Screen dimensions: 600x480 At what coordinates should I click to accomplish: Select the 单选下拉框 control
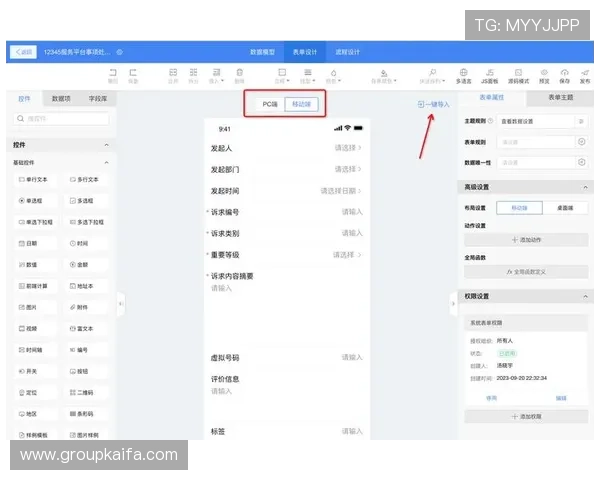point(35,222)
